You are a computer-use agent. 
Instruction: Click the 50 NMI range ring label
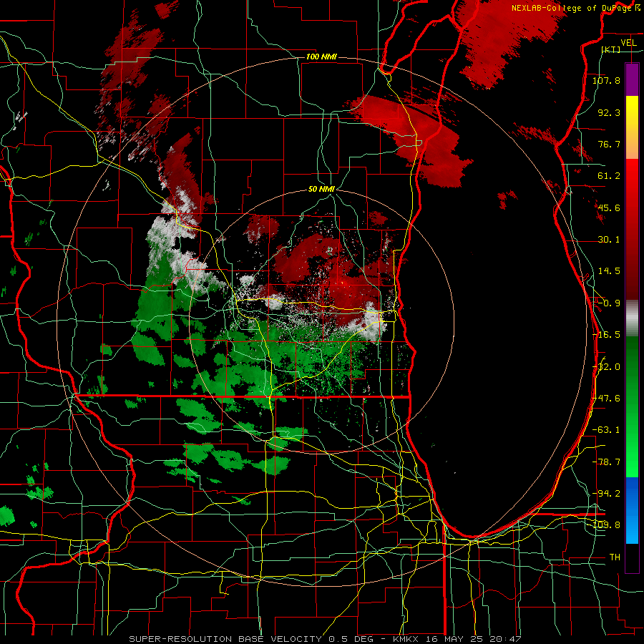pos(321,190)
